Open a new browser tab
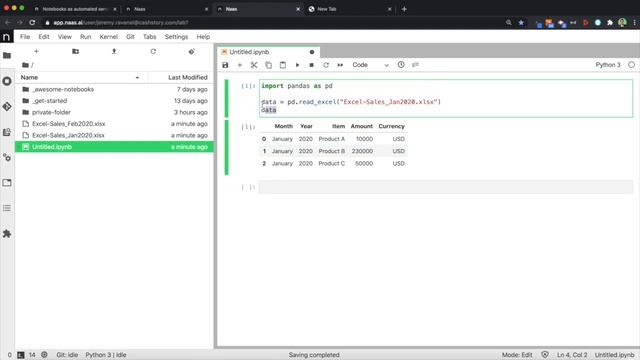The width and height of the screenshot is (640, 360). coord(404,9)
